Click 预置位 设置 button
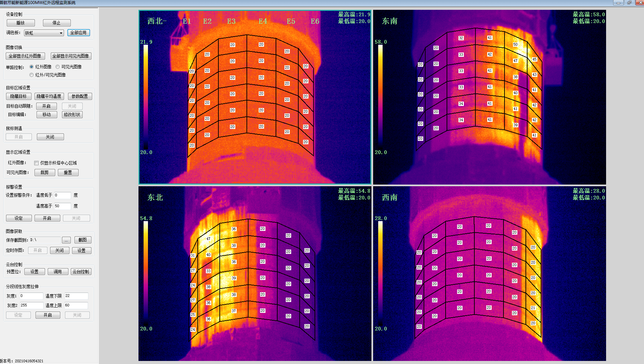 click(35, 272)
